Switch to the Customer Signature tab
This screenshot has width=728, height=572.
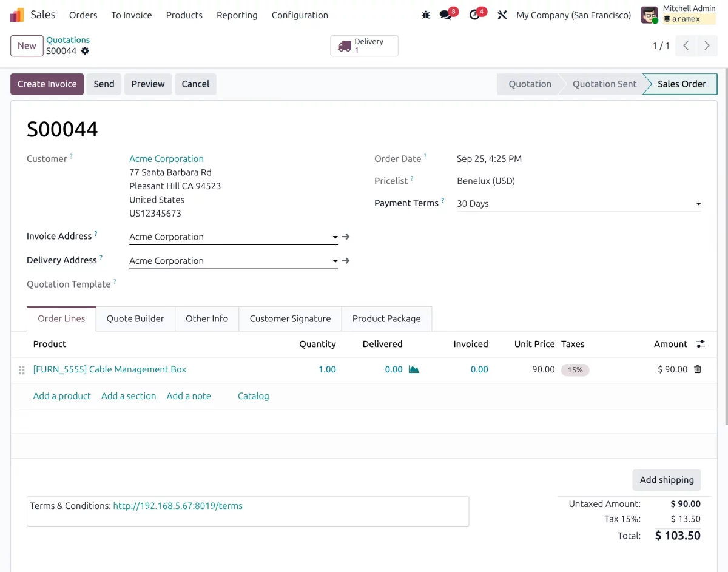point(290,318)
